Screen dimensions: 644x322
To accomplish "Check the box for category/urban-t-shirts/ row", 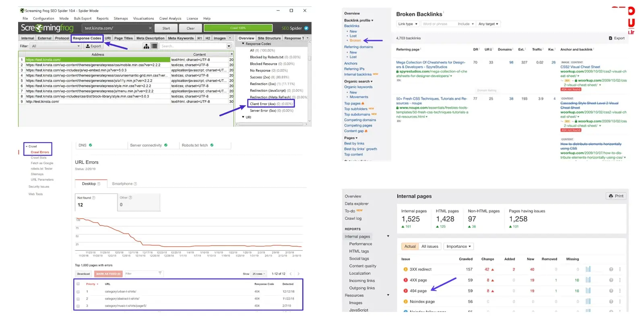I will click(x=78, y=292).
